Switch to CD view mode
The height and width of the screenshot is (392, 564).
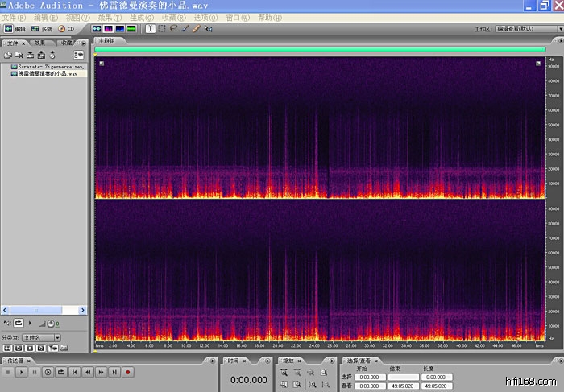click(x=66, y=28)
